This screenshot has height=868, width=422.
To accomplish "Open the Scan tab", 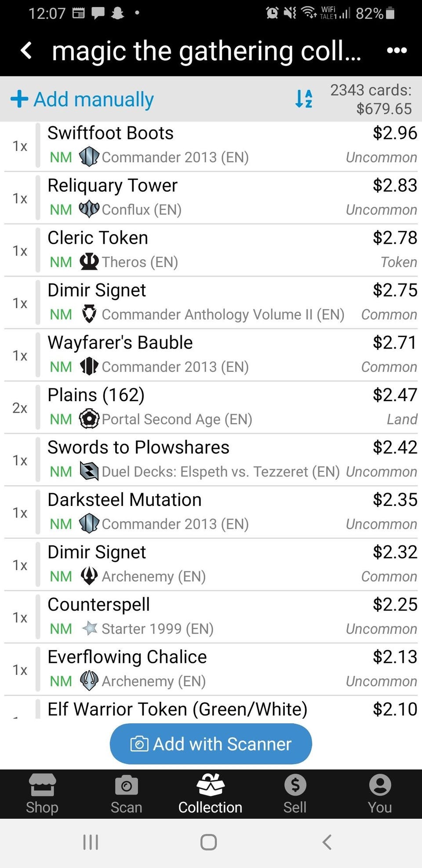I will click(x=126, y=794).
